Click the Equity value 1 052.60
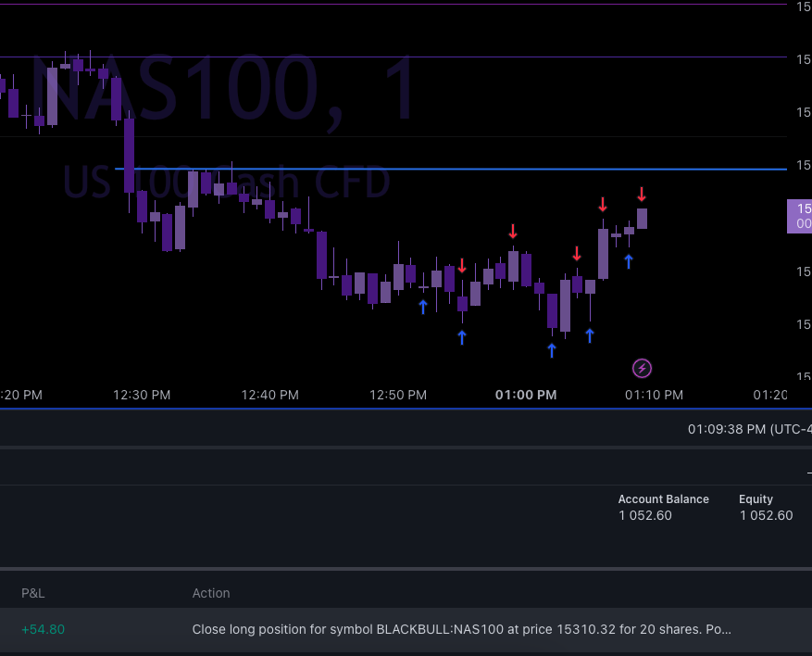This screenshot has height=656, width=812. point(766,515)
